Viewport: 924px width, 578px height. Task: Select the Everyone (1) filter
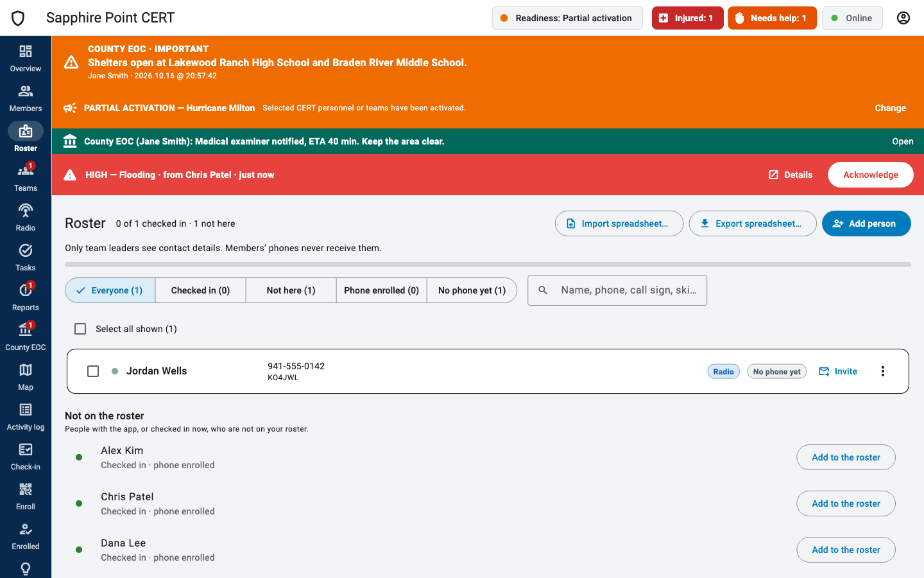(x=110, y=290)
